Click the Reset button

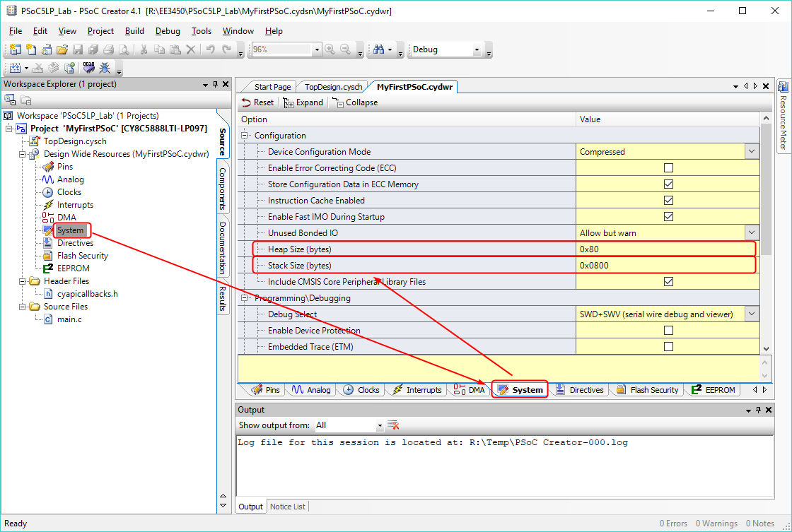pos(258,102)
